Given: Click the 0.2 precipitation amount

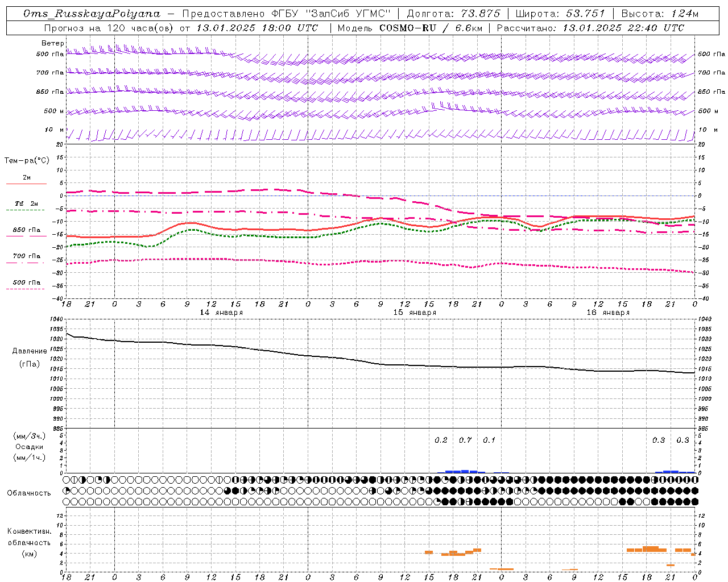Looking at the screenshot, I should (x=441, y=440).
